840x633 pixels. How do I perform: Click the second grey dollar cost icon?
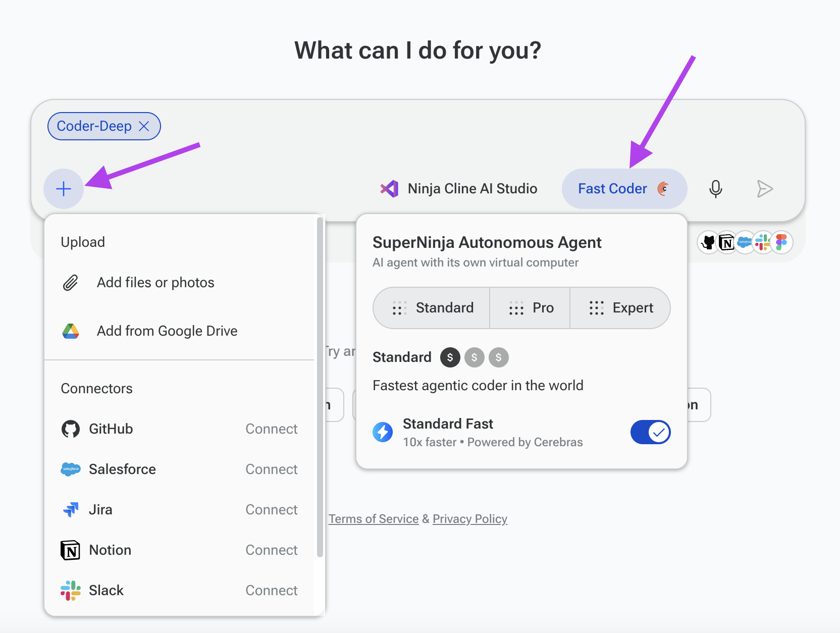[475, 357]
